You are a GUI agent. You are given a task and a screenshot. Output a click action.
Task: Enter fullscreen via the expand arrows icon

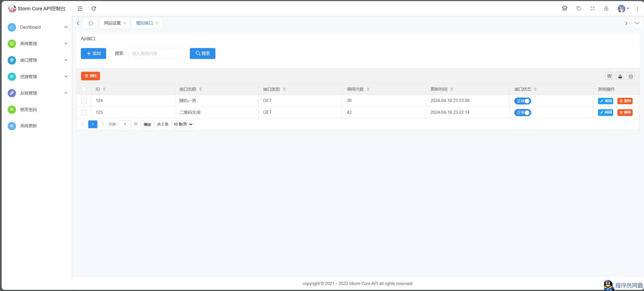[x=592, y=8]
